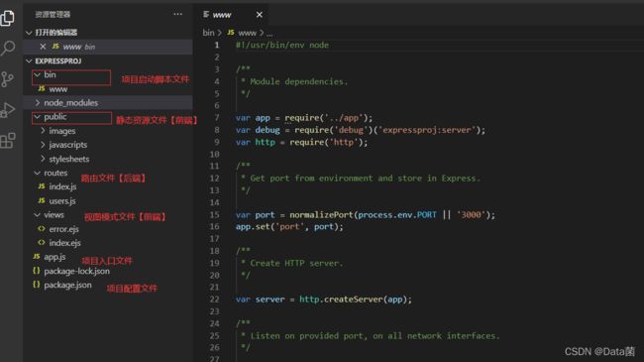Click the shebang line #!/usr/bin/env node

click(x=282, y=46)
